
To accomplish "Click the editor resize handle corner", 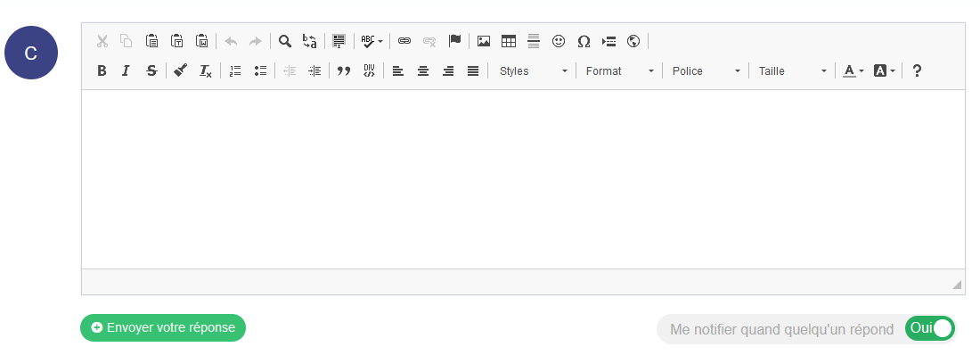I will (957, 285).
